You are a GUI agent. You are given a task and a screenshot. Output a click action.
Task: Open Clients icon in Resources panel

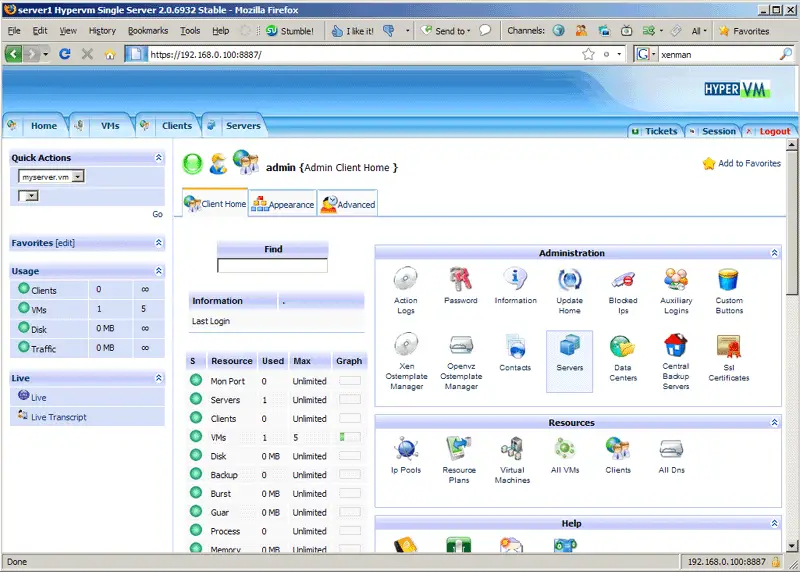click(618, 455)
